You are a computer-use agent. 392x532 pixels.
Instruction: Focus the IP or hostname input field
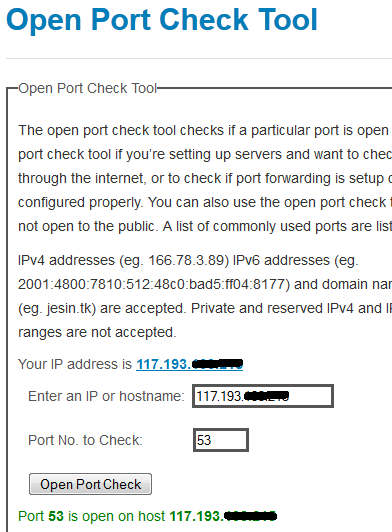coord(263,396)
